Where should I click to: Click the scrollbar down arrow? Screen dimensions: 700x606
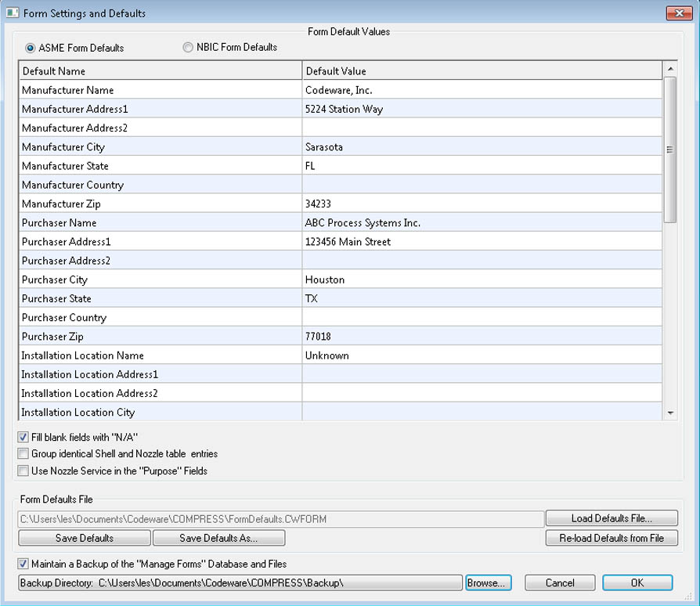coord(669,413)
